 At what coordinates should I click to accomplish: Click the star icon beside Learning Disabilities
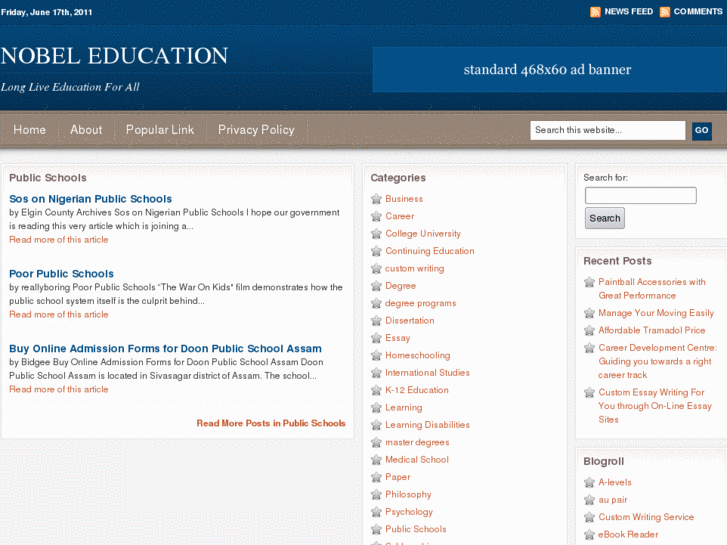376,425
